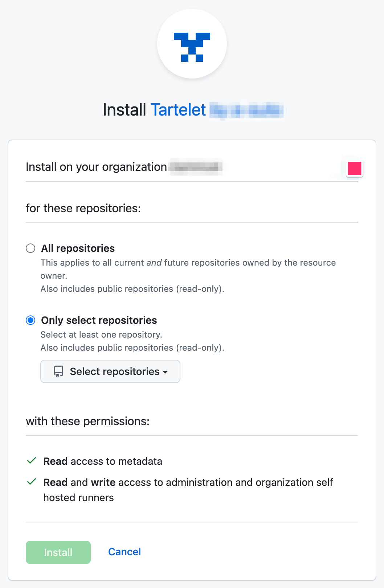Enable access for all current and future repositories
Image resolution: width=384 pixels, height=588 pixels.
pos(30,248)
